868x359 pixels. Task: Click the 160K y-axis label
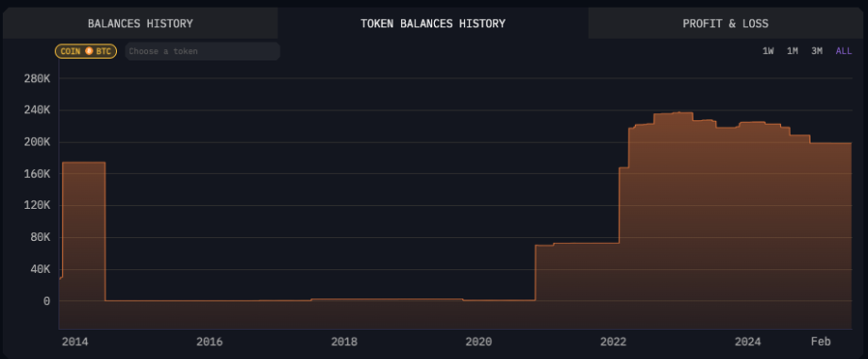click(37, 174)
